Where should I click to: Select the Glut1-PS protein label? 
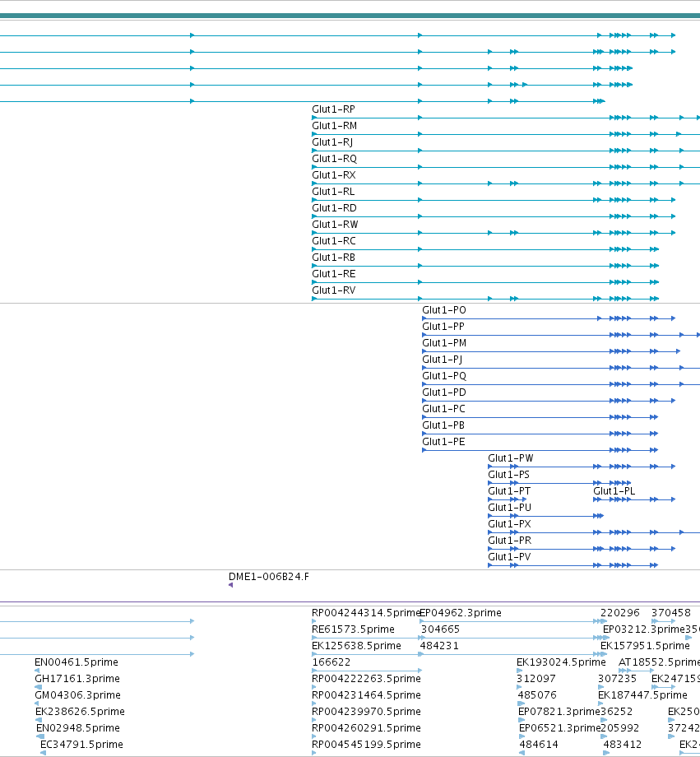click(x=508, y=474)
